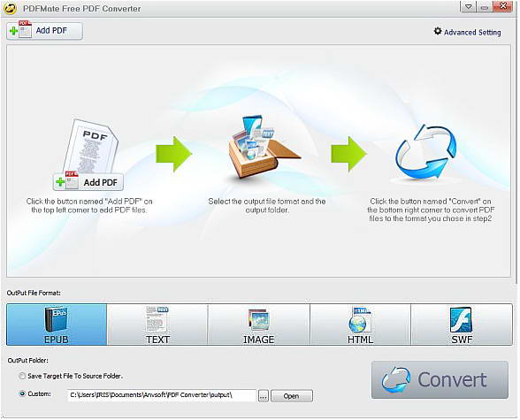Viewport: 520px width, 420px height.
Task: Open the output folder
Action: 292,396
